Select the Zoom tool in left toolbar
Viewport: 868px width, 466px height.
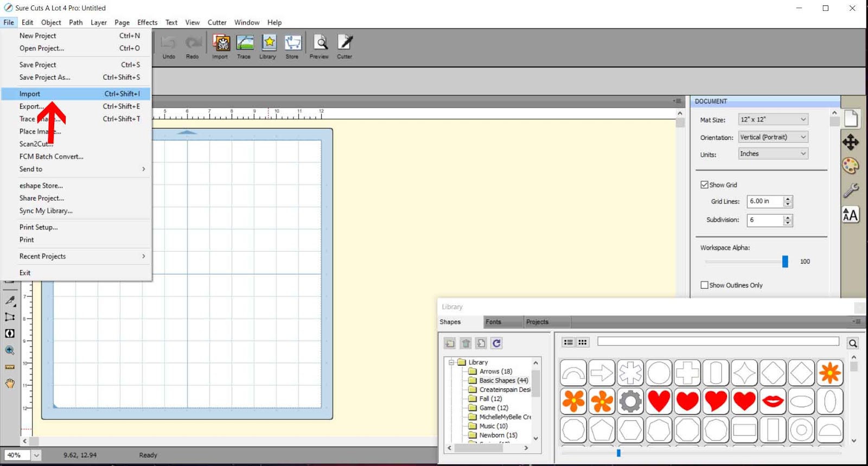[x=10, y=350]
